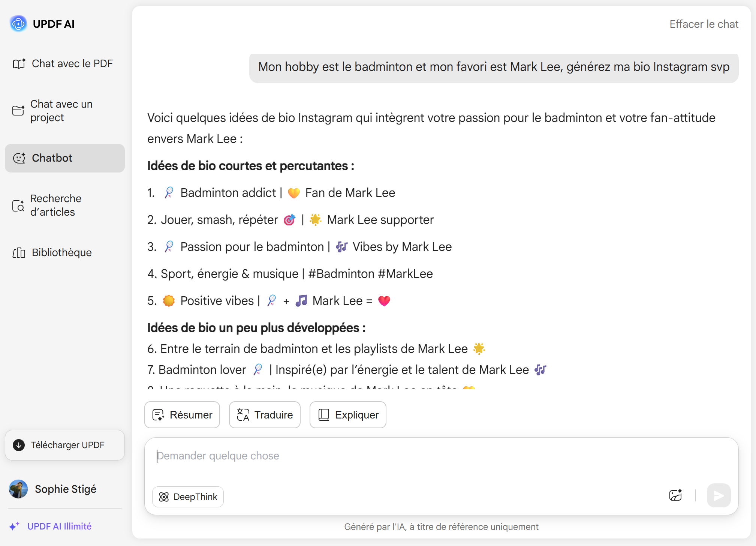This screenshot has width=756, height=546.
Task: Click the project folder icon
Action: (18, 111)
